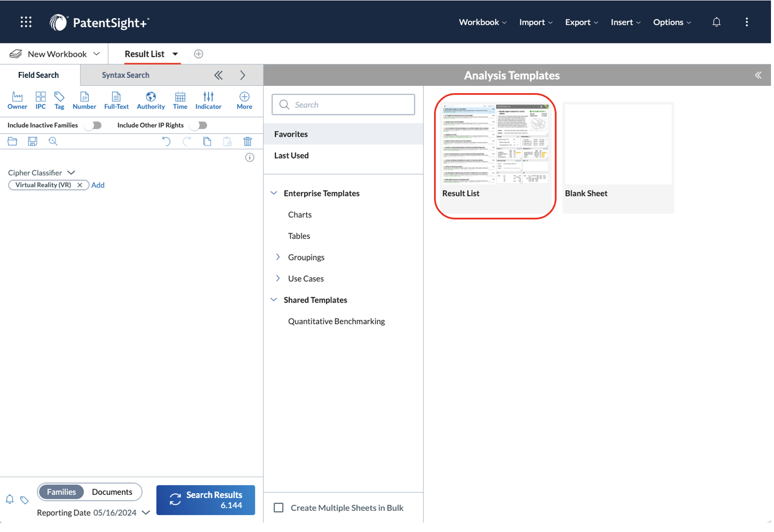Open the Tables templates category
Viewport: 774px width, 532px height.
(x=299, y=236)
